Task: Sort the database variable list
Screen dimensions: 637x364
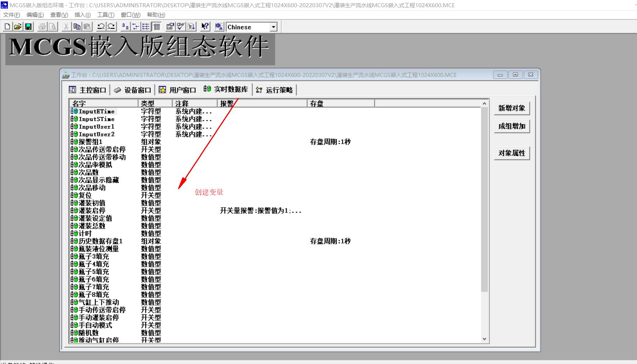Action: (x=192, y=26)
